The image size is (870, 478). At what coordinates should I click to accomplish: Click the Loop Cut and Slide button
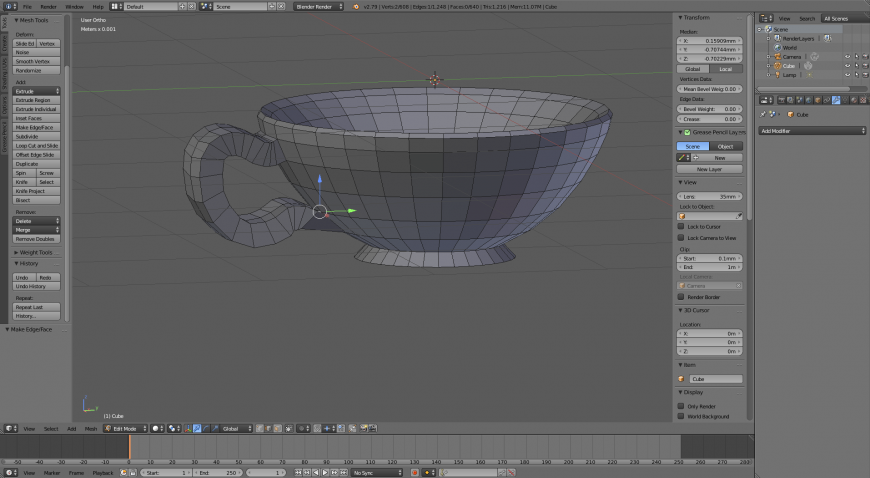[36, 145]
